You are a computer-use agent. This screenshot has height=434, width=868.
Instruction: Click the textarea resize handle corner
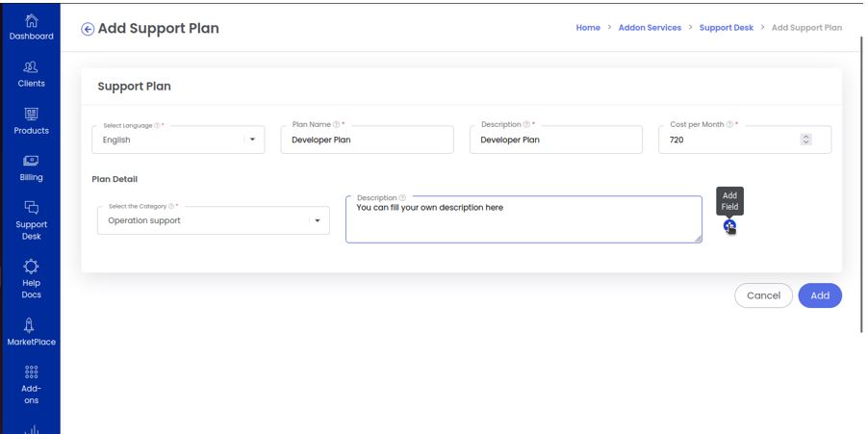click(x=698, y=240)
